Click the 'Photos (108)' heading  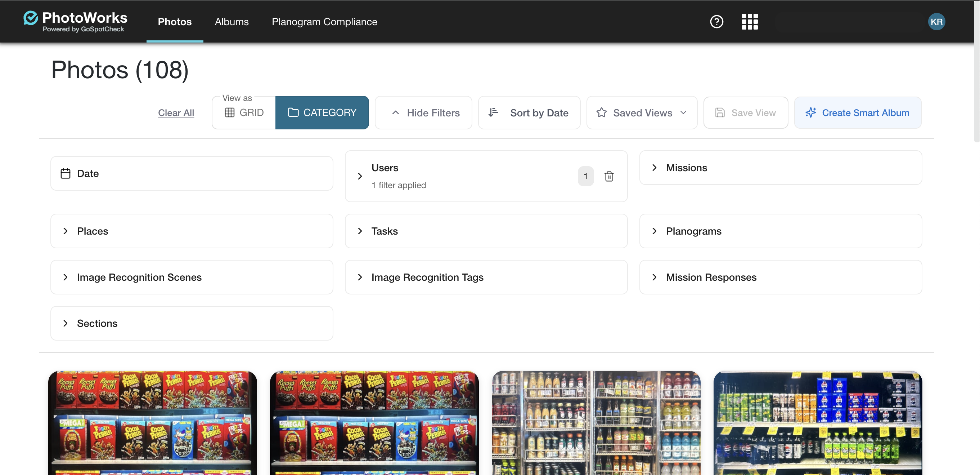[120, 70]
